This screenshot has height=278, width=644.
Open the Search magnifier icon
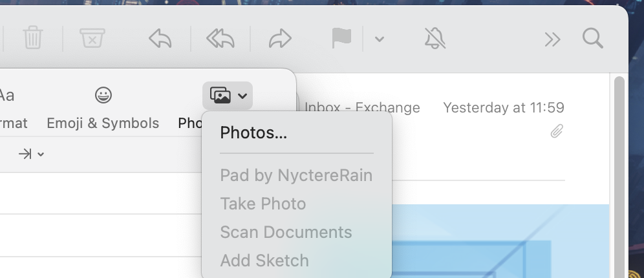click(x=592, y=39)
